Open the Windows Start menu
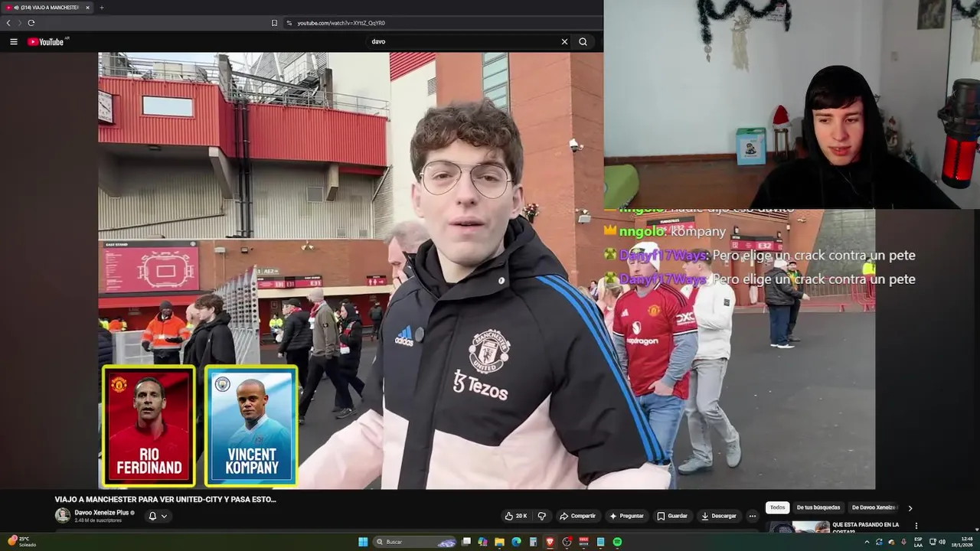The height and width of the screenshot is (551, 980). (363, 542)
